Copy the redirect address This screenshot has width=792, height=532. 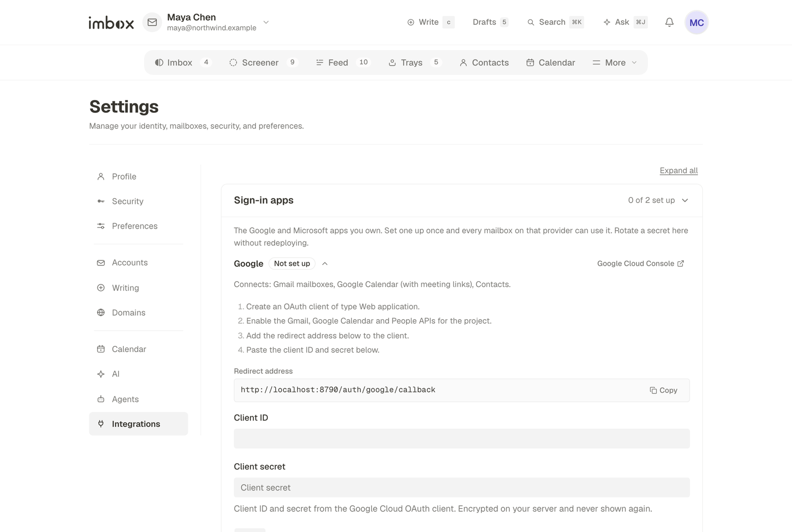coord(663,390)
